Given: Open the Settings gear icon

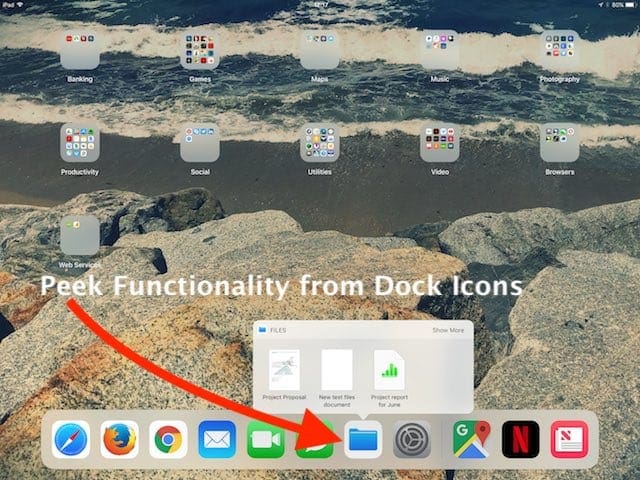Looking at the screenshot, I should [412, 439].
